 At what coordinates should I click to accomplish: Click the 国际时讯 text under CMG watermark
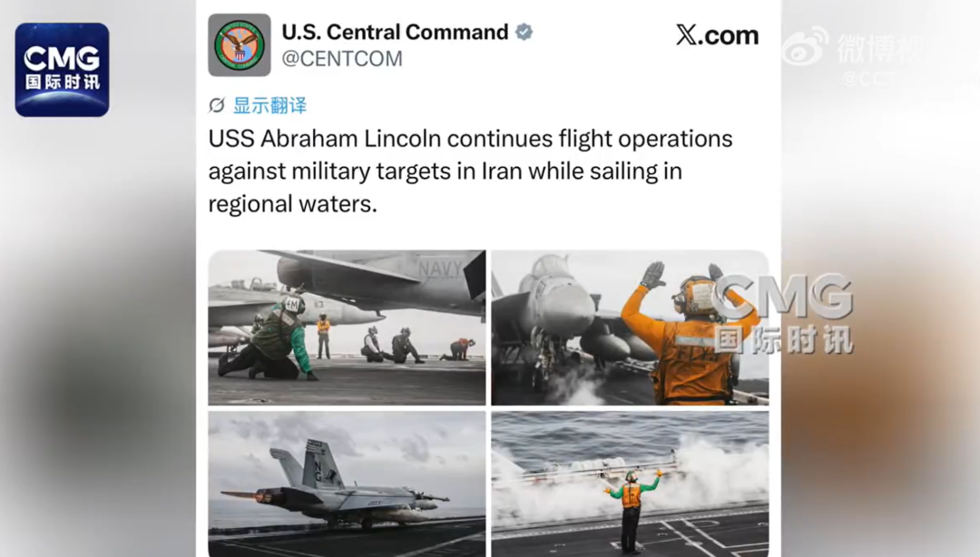coord(784,339)
